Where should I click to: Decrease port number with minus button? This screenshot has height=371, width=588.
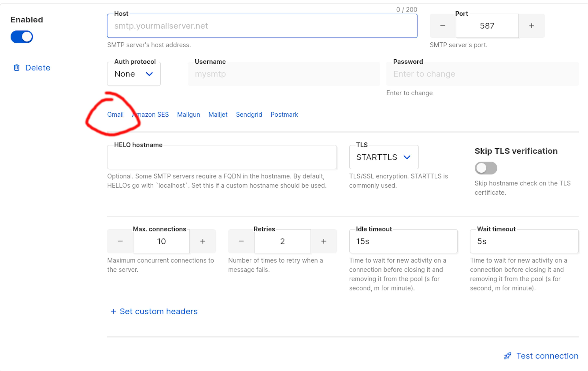[443, 26]
